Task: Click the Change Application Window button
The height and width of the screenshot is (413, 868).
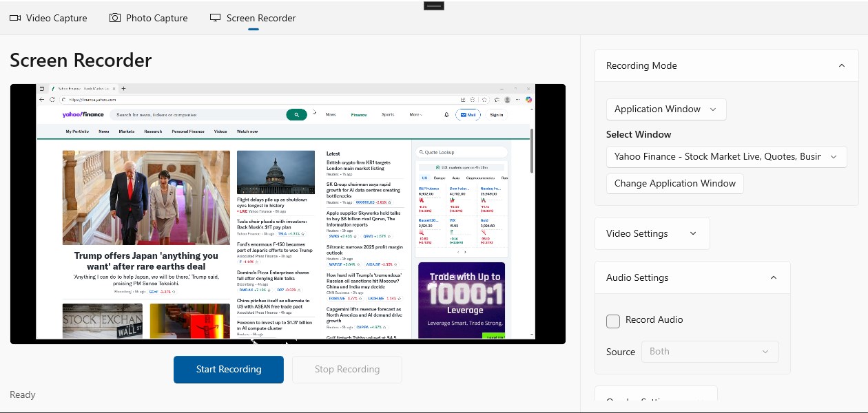Action: (674, 183)
